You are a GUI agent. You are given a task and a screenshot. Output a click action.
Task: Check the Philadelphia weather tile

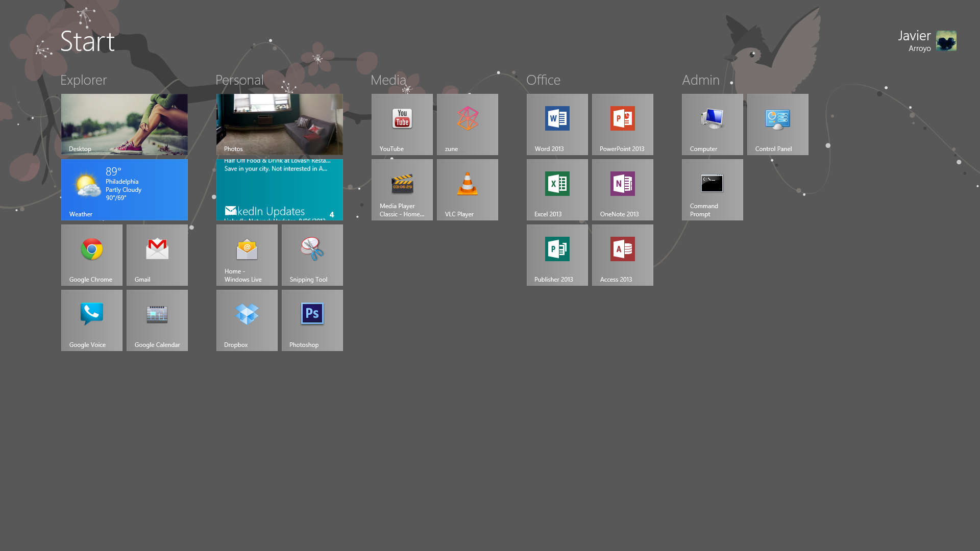click(x=124, y=189)
